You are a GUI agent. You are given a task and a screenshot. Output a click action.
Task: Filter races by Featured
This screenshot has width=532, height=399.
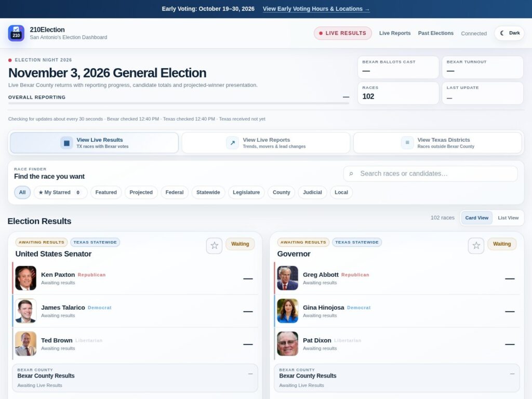[x=106, y=192]
